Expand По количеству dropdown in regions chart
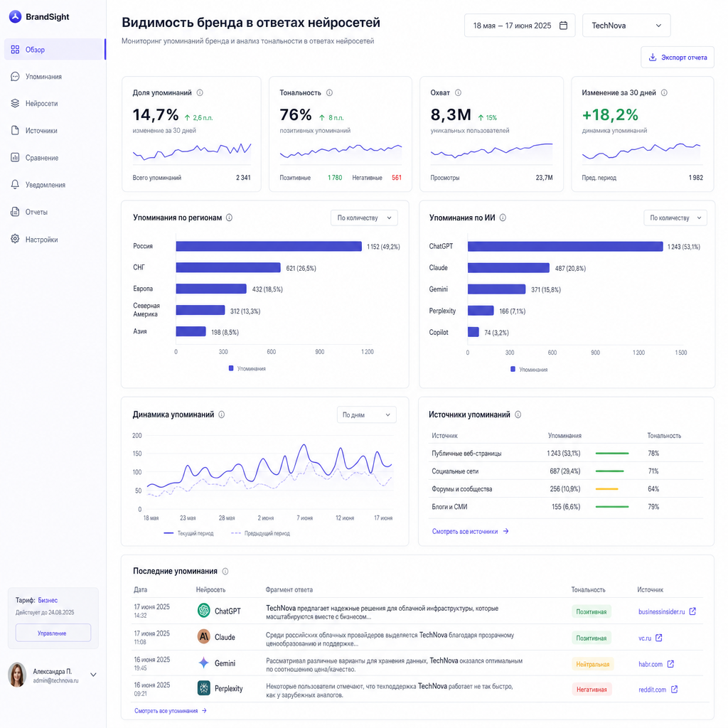728x728 pixels. click(x=364, y=218)
